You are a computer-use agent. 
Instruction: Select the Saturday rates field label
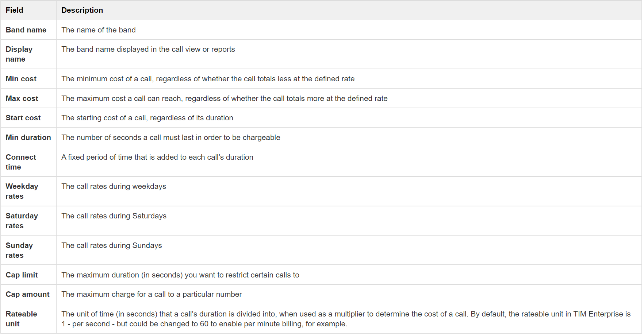22,221
